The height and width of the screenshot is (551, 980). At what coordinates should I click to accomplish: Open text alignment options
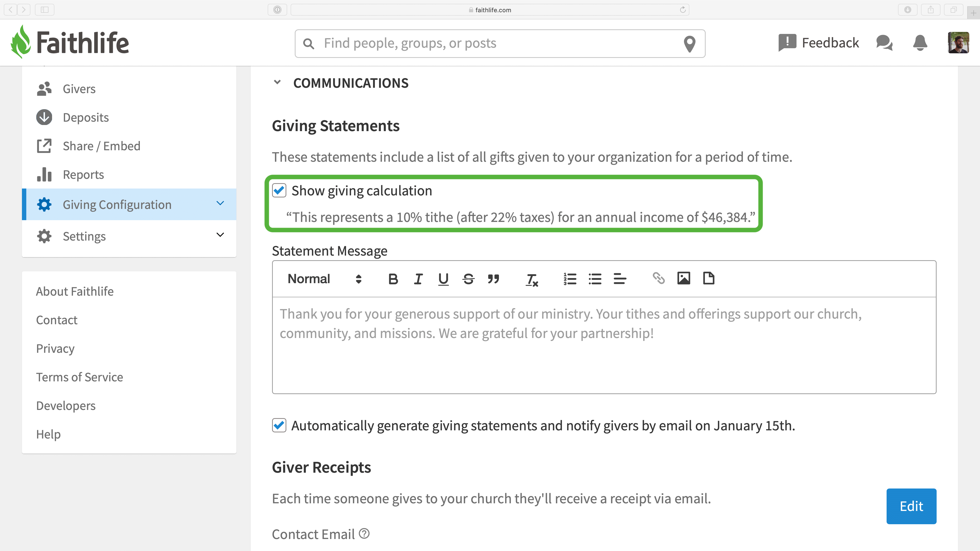coord(620,279)
